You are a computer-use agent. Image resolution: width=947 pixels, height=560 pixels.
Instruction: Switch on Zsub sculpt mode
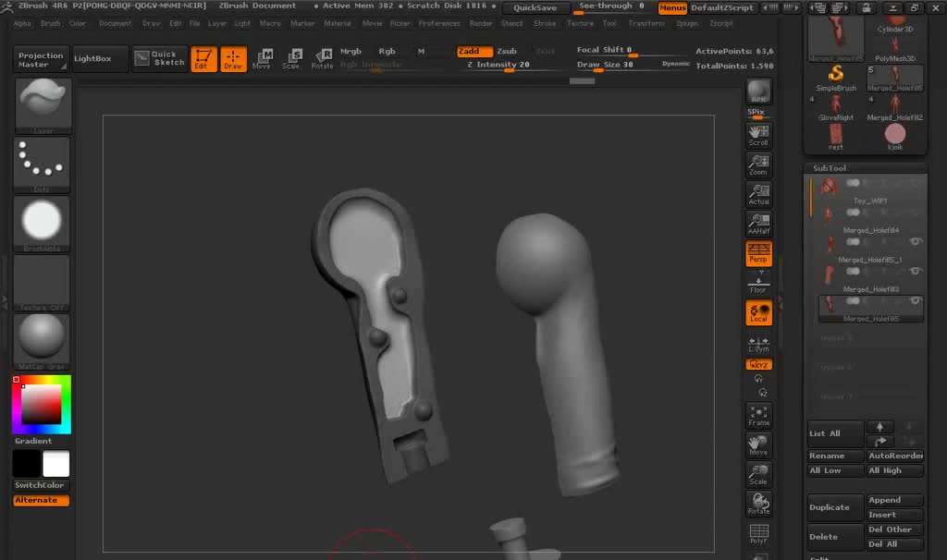(x=507, y=52)
